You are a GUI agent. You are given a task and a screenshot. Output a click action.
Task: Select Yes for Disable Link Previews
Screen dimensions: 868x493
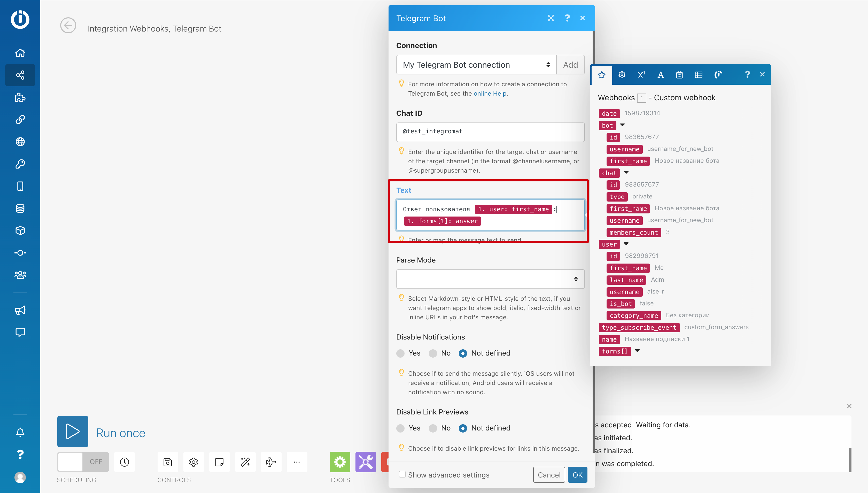coord(400,428)
